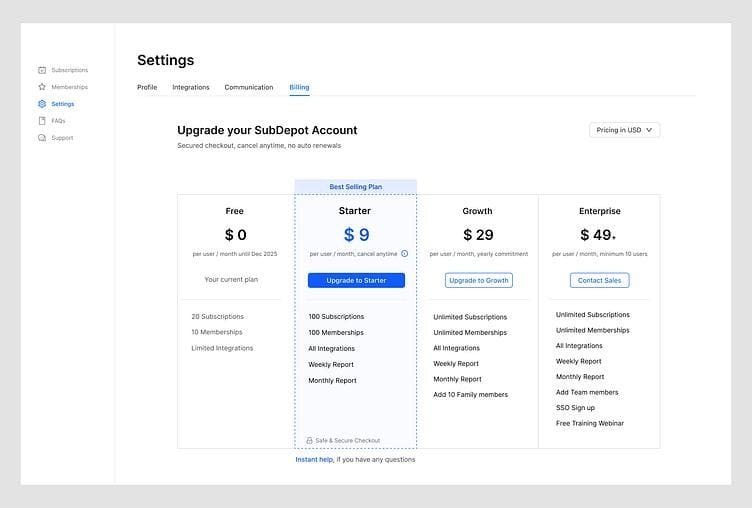Image resolution: width=752 pixels, height=508 pixels.
Task: Switch to the Profile tab
Action: coord(147,87)
